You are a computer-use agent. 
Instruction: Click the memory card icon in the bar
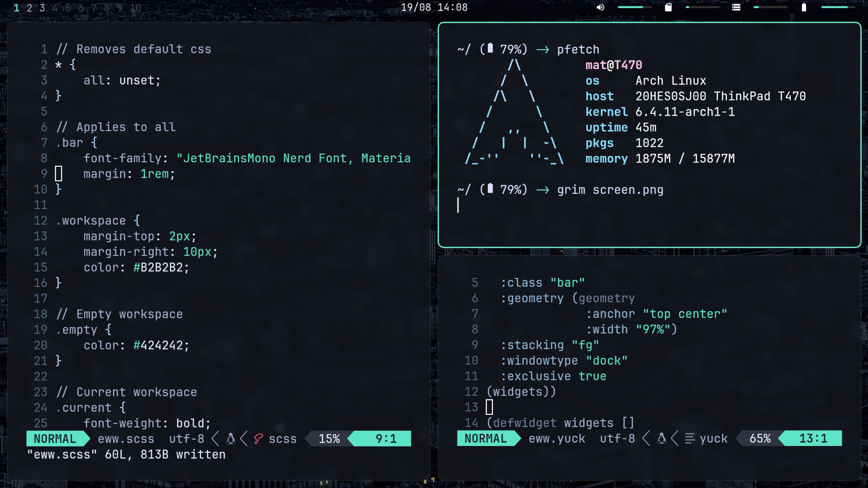(668, 7)
